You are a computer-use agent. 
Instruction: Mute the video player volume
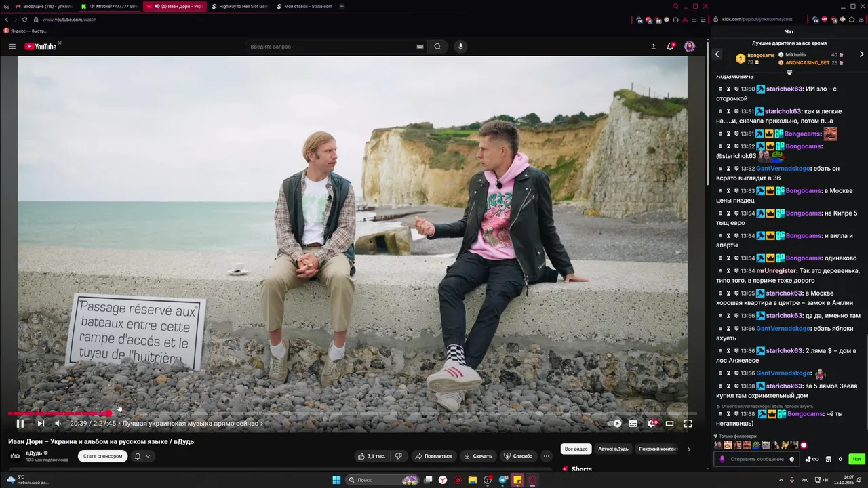click(x=58, y=424)
